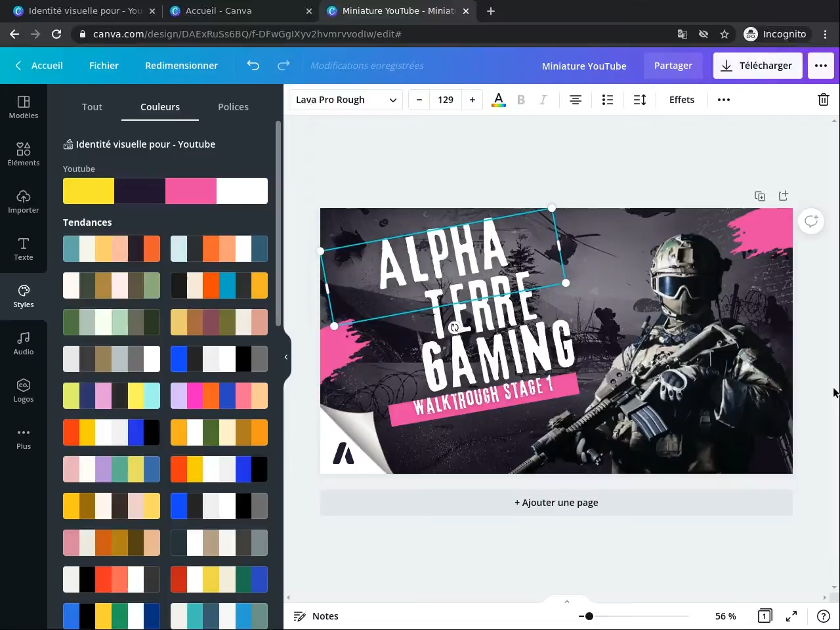Click the font size field showing 129

click(446, 100)
